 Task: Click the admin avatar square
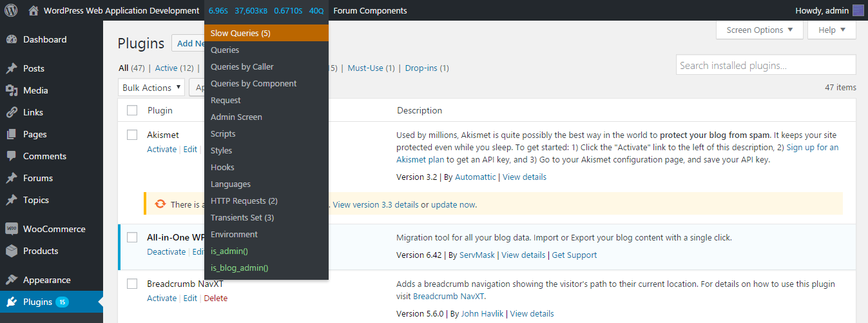858,10
